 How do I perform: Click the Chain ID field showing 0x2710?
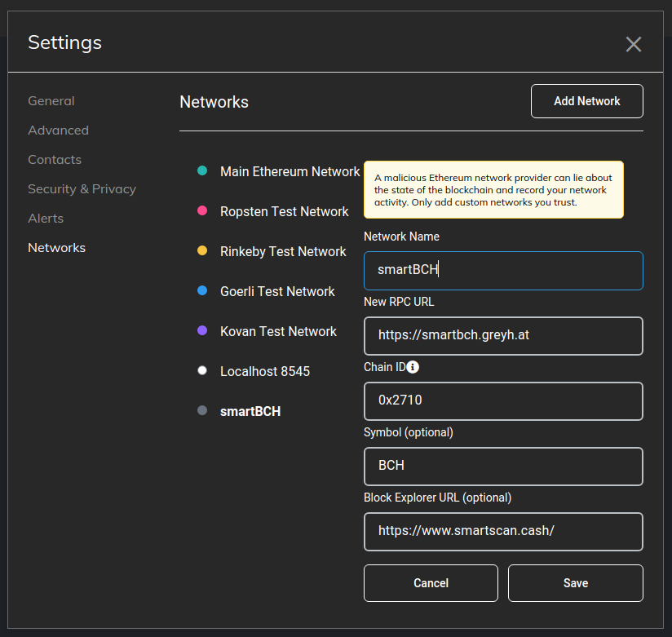coord(503,401)
